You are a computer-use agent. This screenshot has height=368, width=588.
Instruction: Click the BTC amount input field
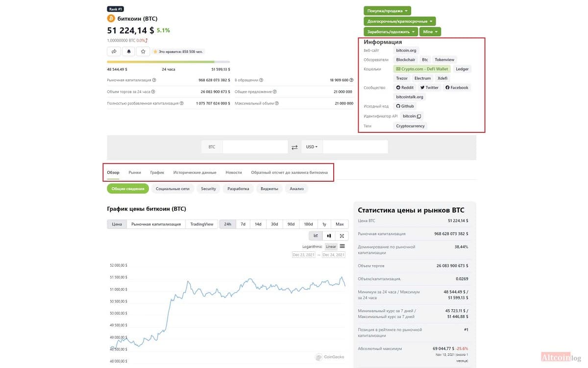click(255, 147)
